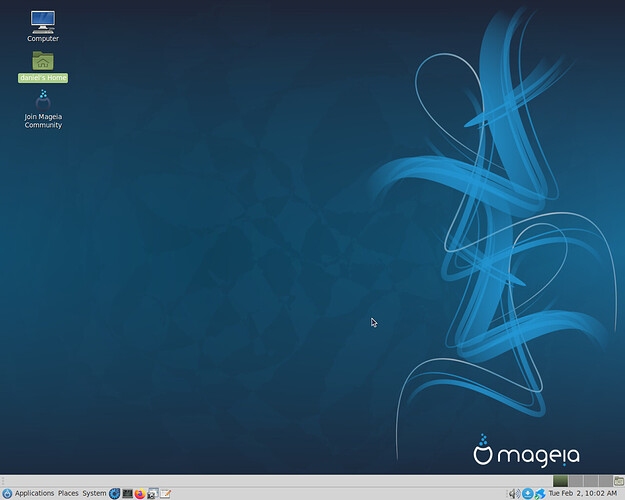
Task: Click the Mageia logo menu icon
Action: click(x=7, y=494)
